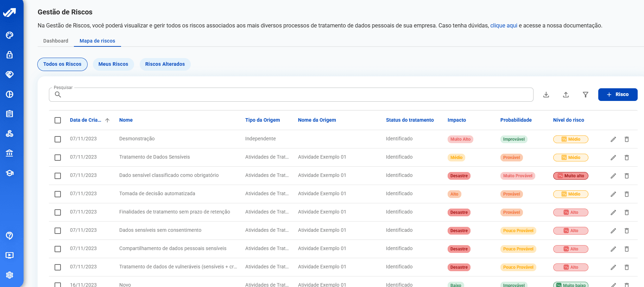Image resolution: width=644 pixels, height=287 pixels.
Task: Toggle sort arrow on Data de Criação column
Action: 107,120
